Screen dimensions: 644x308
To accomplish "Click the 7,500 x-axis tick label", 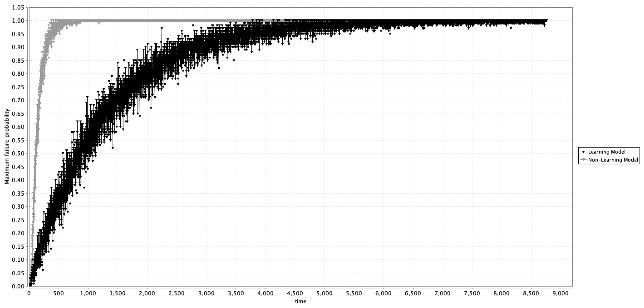I will pyautogui.click(x=472, y=293).
